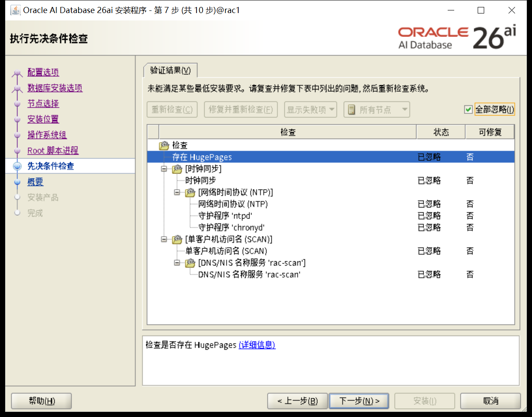Collapse the [DNS/NIS 名称服务 'rac-scan'] node
The width and height of the screenshot is (532, 417).
pos(177,263)
